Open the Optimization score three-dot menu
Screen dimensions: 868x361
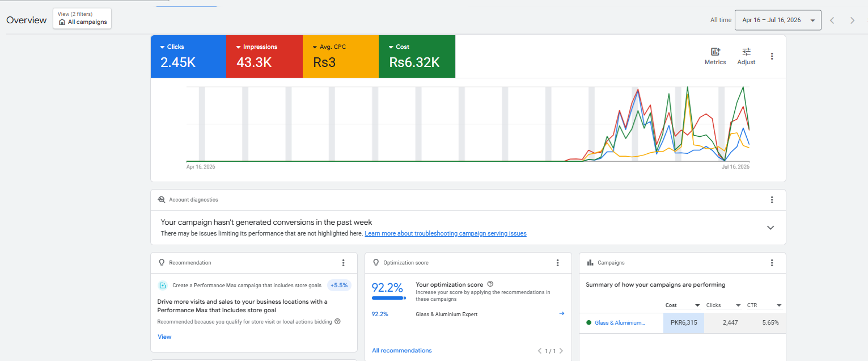click(x=557, y=263)
